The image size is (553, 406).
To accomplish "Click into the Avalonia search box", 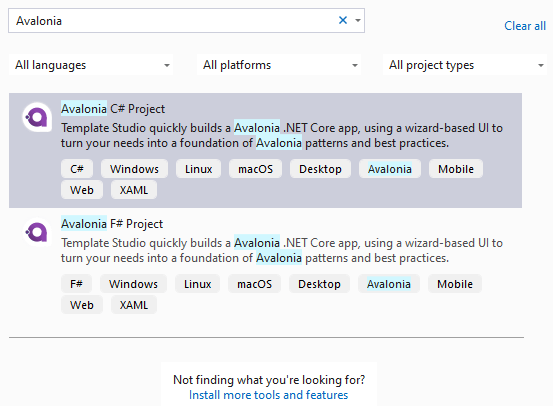I will pos(173,21).
